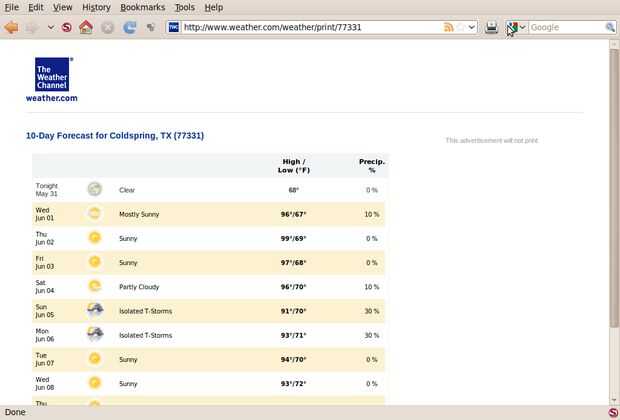Click the 'Precip. %' column header
This screenshot has height=420, width=620.
(x=372, y=166)
